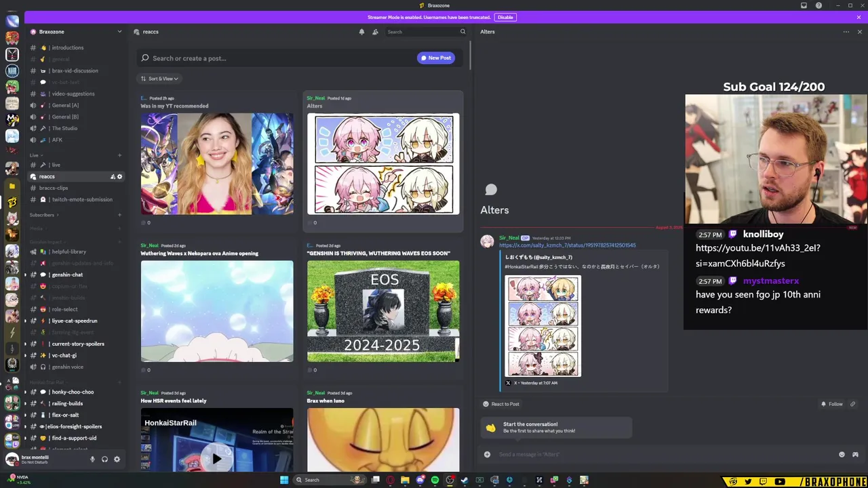
Task: Type field 'Send a message in Alters'
Action: [665, 455]
